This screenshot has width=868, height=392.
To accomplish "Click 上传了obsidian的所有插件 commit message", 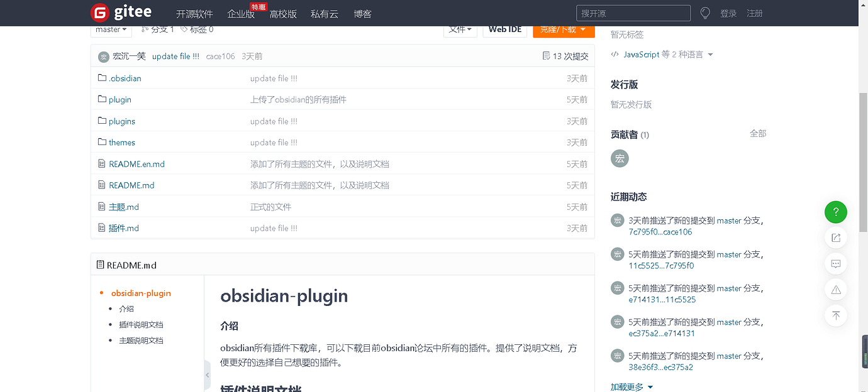I will (298, 99).
